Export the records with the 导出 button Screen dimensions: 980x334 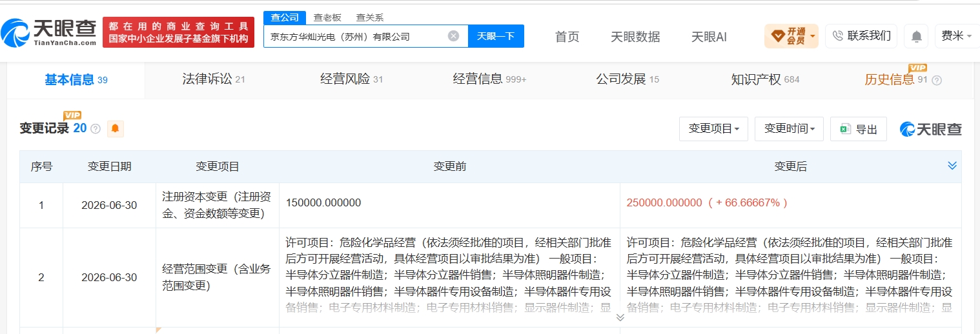point(859,129)
